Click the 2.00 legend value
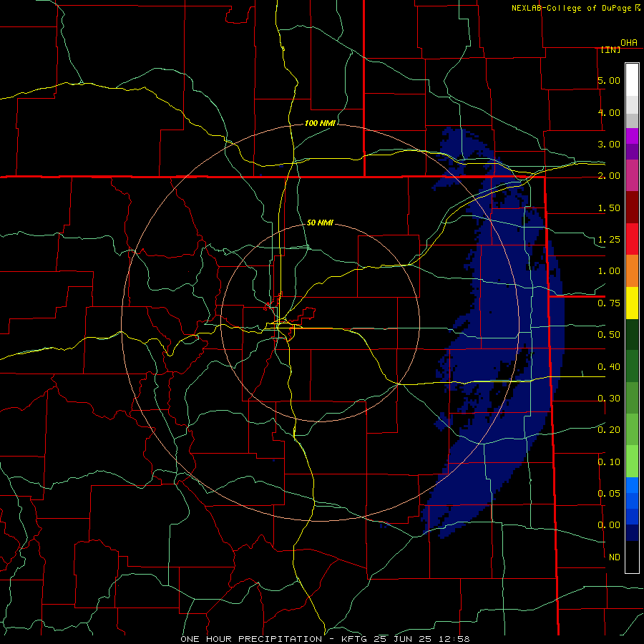Screen dimensions: 644x644 (609, 176)
